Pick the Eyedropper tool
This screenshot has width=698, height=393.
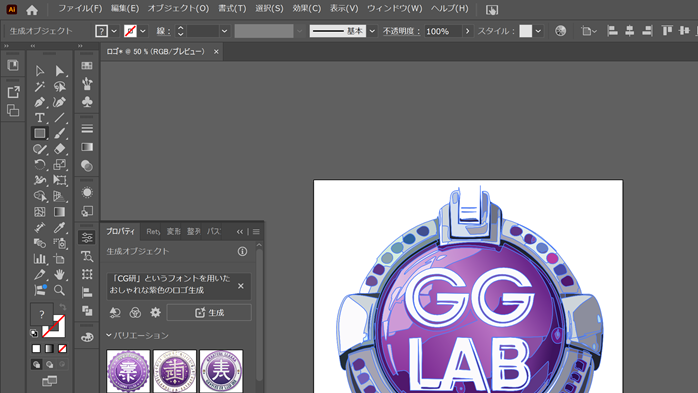(x=59, y=227)
